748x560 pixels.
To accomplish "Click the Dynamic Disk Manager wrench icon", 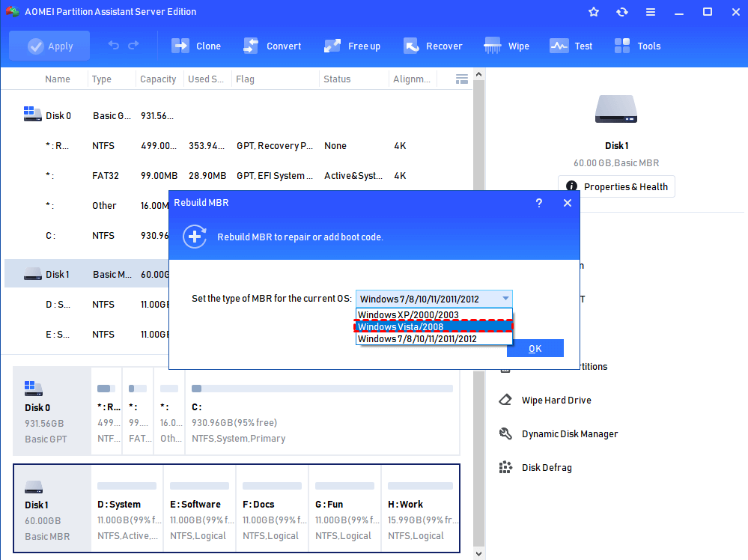I will click(505, 433).
